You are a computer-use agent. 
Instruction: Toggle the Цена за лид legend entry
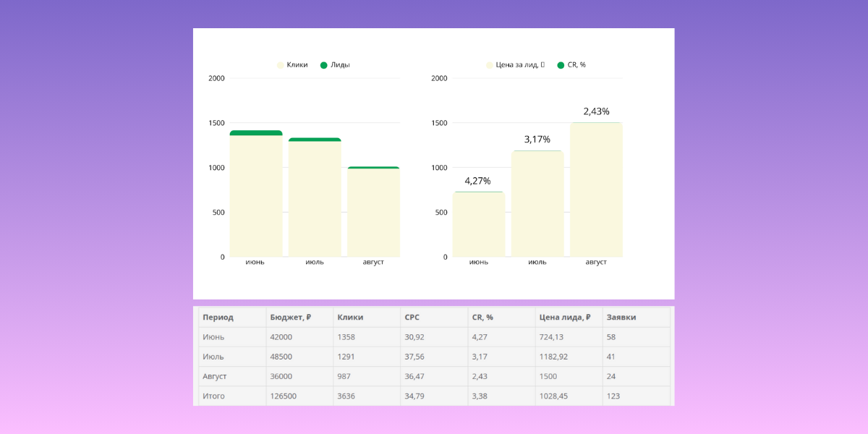[515, 65]
